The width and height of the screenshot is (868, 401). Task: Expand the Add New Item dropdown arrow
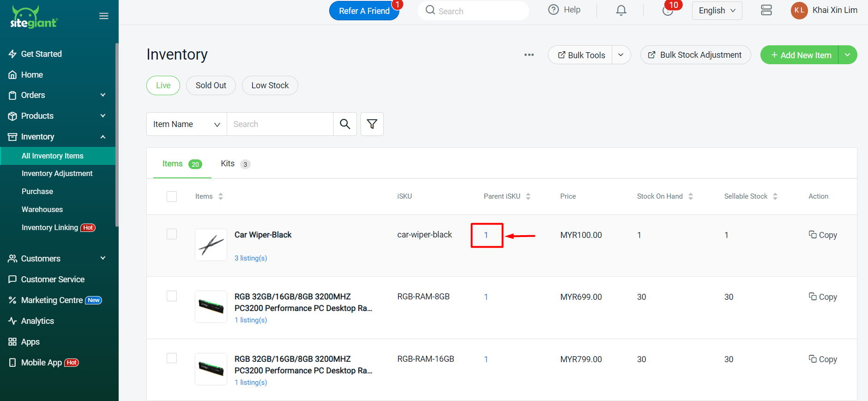pos(847,55)
